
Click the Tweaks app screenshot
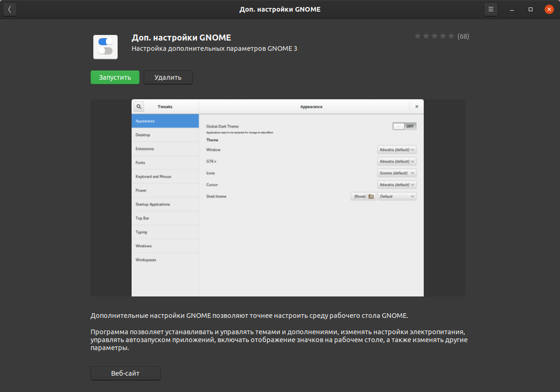click(278, 198)
